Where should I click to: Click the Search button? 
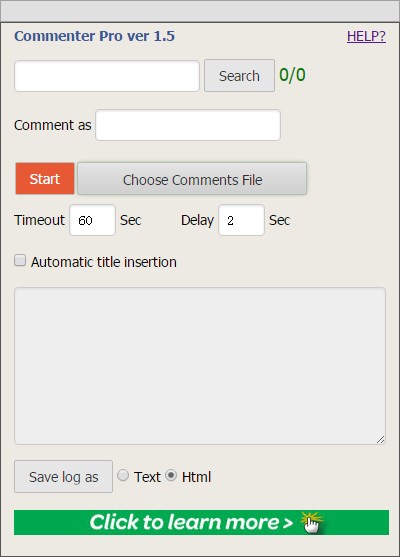(x=239, y=76)
